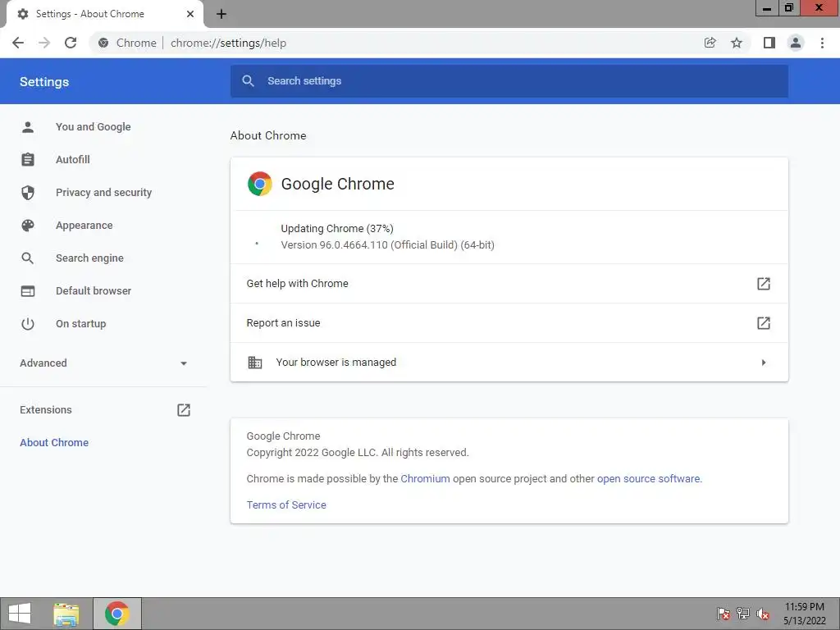
Task: Open the Your browser is managed arrow
Action: 764,363
